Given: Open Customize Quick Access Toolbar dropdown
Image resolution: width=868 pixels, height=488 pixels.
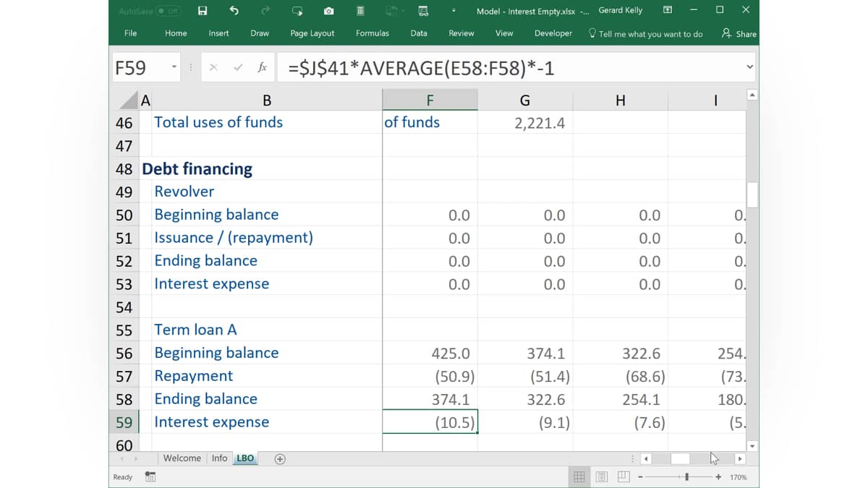Looking at the screenshot, I should (454, 11).
